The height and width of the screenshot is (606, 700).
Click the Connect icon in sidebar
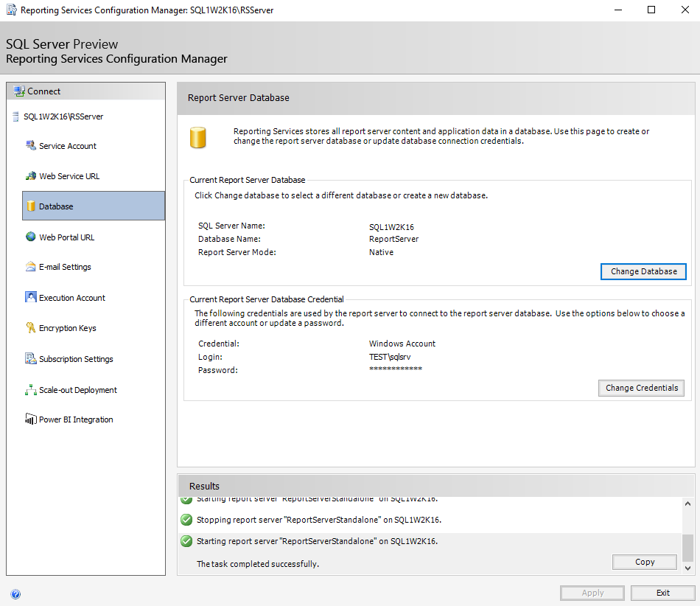(19, 91)
